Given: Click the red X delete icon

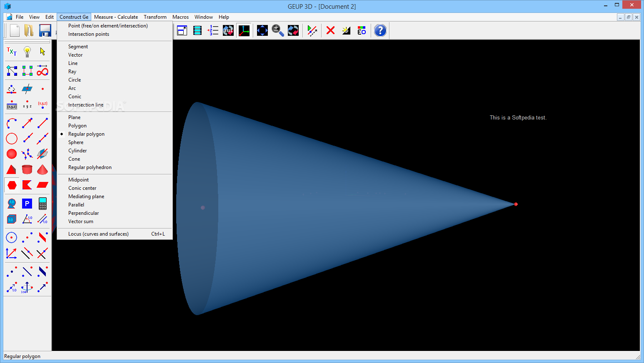Looking at the screenshot, I should coord(331,30).
